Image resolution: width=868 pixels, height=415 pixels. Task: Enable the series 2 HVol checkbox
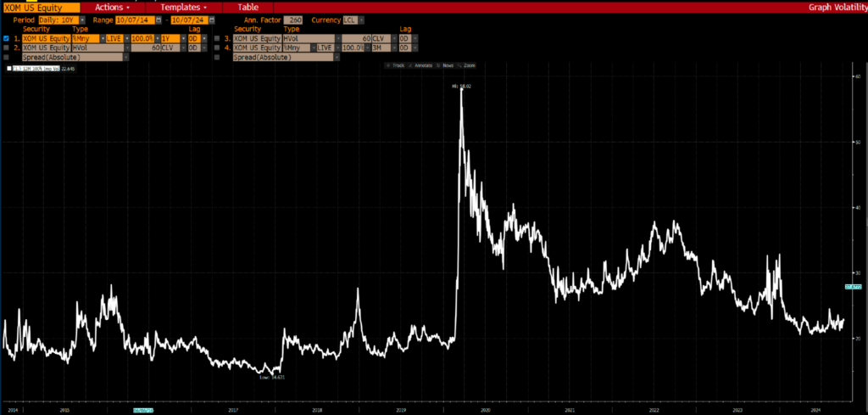click(x=7, y=48)
